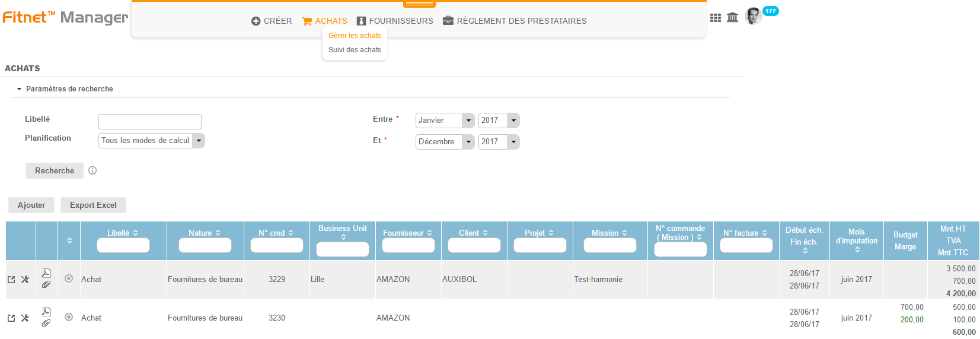Click the paperclip attachment icon for order 3229
The image size is (980, 339).
pyautogui.click(x=46, y=285)
